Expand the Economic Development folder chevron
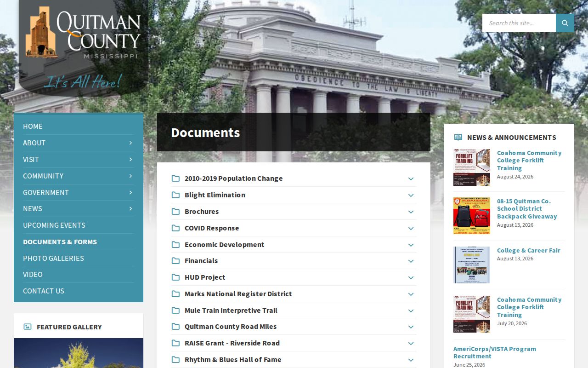Image resolution: width=588 pixels, height=368 pixels. 411,245
